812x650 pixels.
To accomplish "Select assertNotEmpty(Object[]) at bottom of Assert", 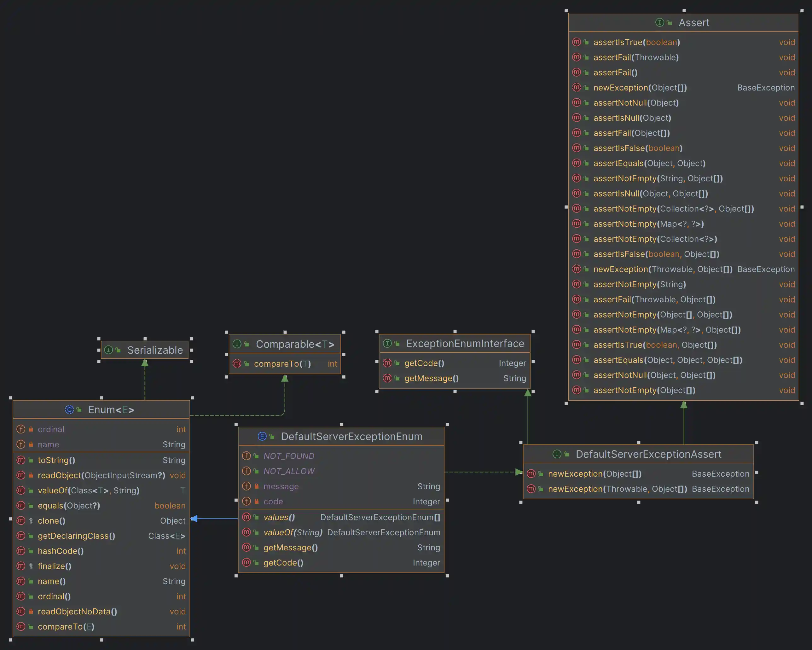I will [644, 391].
